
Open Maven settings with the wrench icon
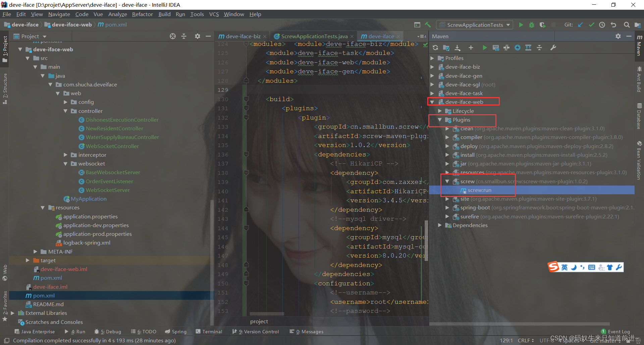553,48
